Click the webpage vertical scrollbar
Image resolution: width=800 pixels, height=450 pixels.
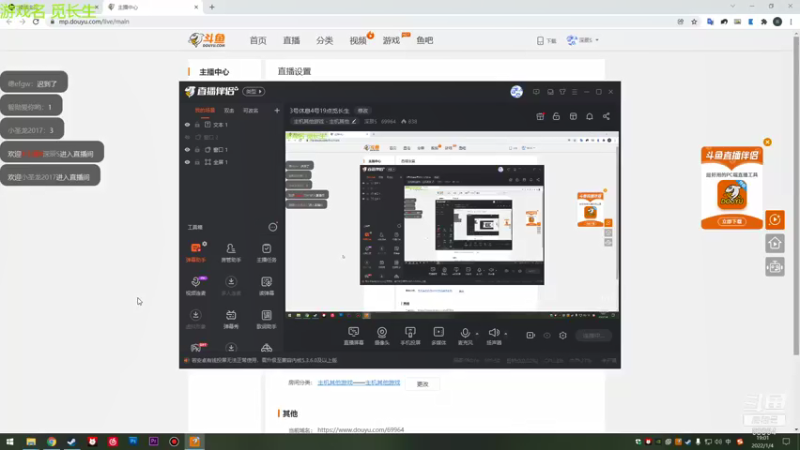click(796, 194)
